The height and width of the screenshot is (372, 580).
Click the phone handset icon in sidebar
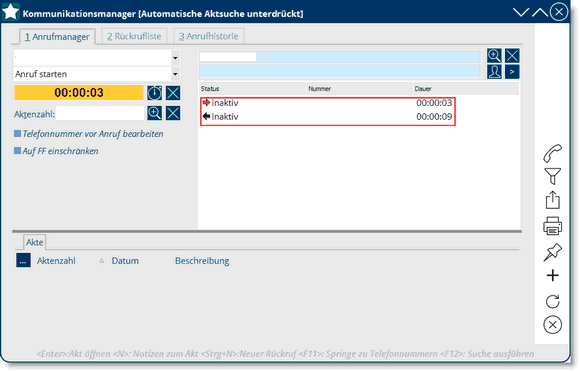pyautogui.click(x=553, y=153)
